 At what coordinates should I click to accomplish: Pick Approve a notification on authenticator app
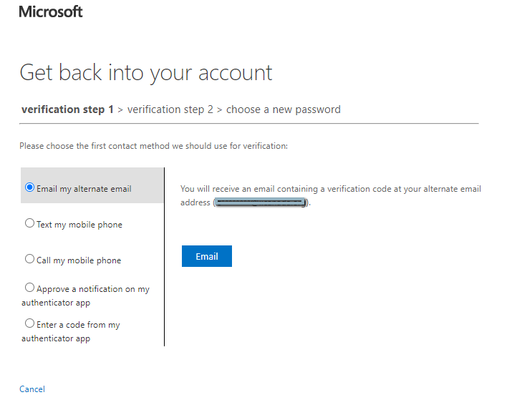pyautogui.click(x=29, y=288)
